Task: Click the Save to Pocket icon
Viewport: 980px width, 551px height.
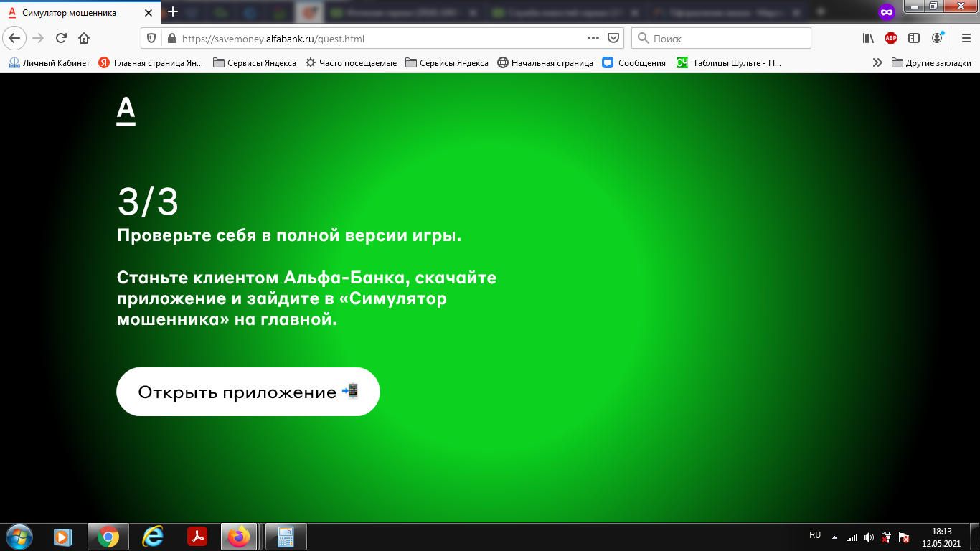Action: click(613, 39)
